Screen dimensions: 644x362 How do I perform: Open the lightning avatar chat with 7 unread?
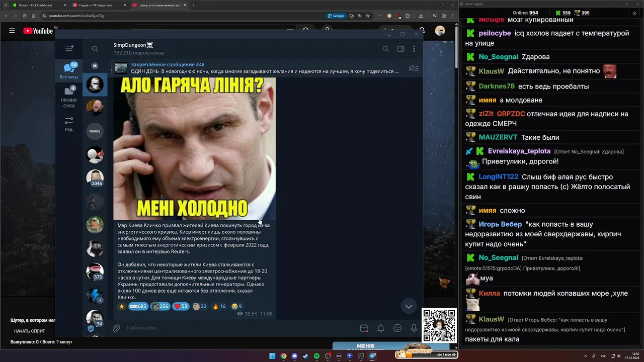tap(95, 295)
